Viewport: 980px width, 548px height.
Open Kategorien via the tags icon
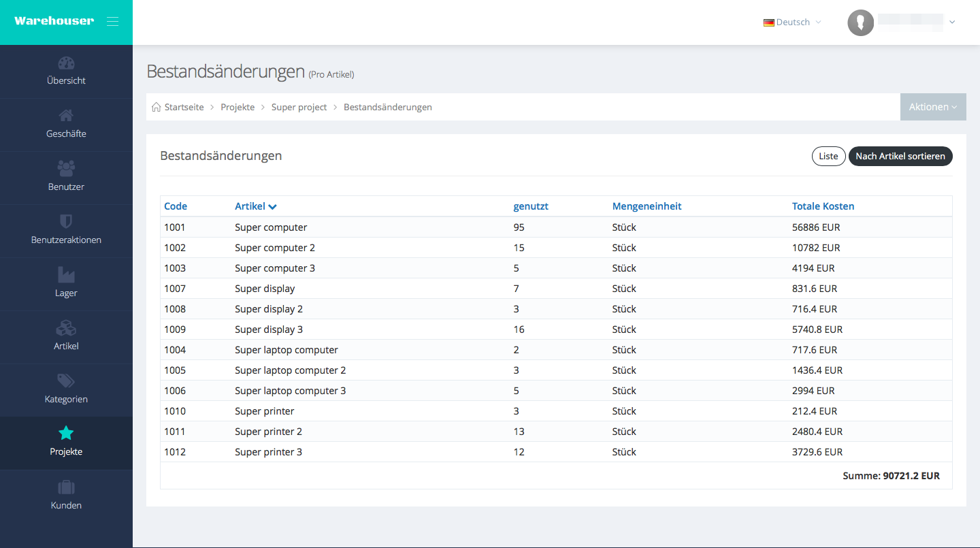click(66, 381)
